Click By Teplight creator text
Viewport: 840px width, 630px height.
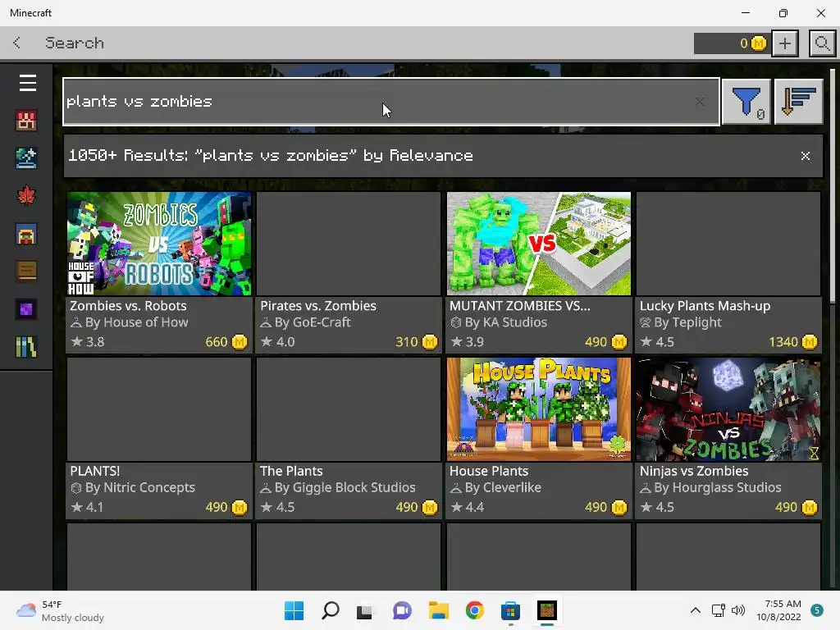pos(688,322)
